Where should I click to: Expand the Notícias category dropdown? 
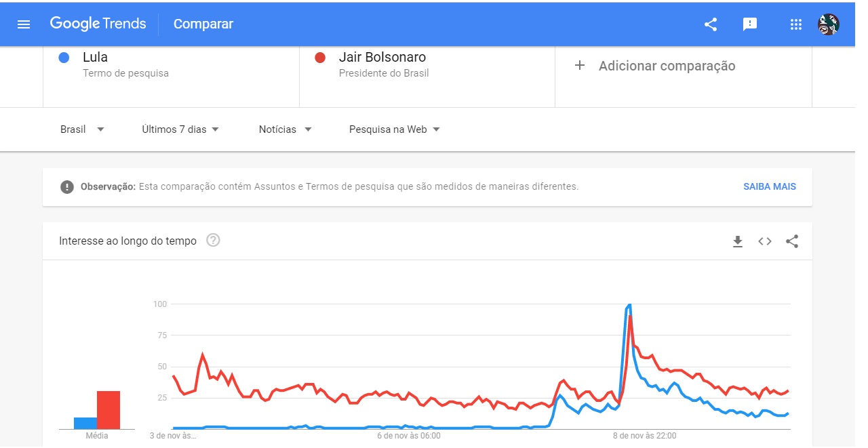pos(285,129)
